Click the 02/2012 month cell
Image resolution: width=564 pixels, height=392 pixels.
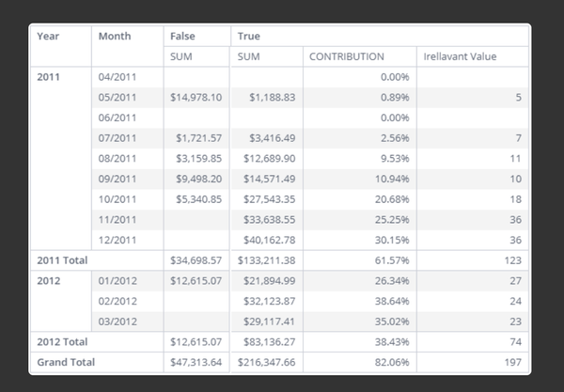point(117,301)
